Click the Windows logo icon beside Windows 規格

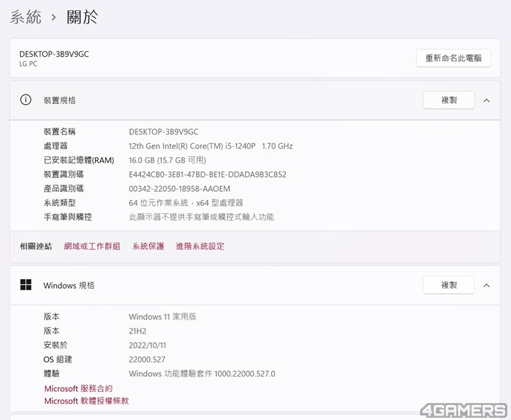click(26, 284)
